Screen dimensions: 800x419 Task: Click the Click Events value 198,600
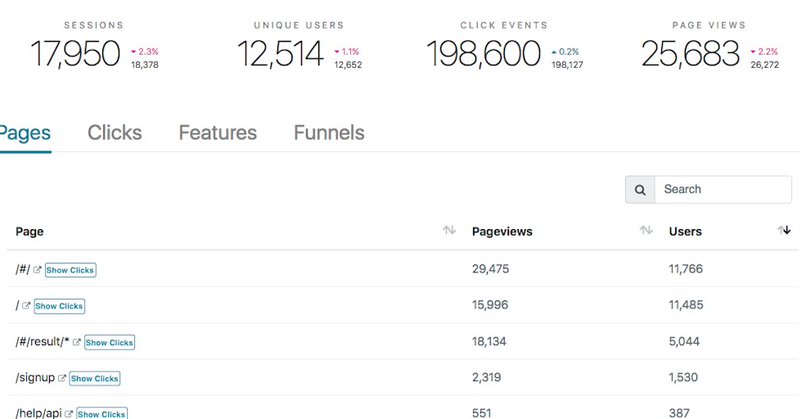[483, 54]
